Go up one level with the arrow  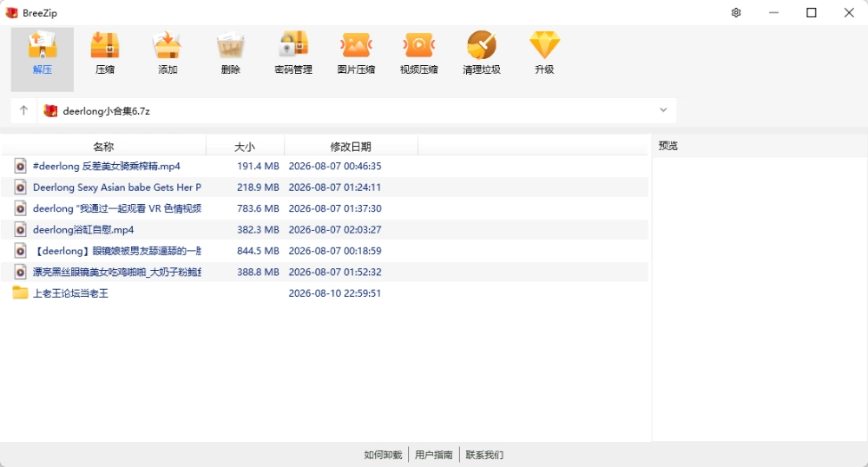(23, 110)
